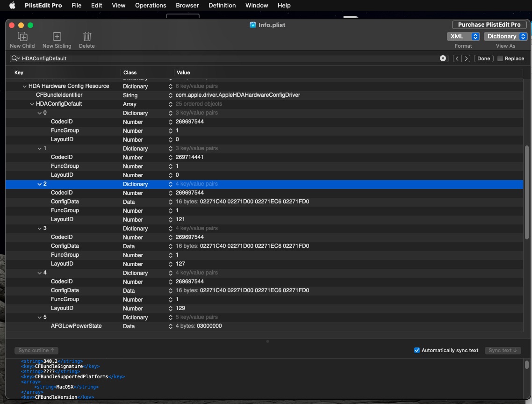
Task: Collapse the HDAConfigDefault array
Action: point(32,104)
